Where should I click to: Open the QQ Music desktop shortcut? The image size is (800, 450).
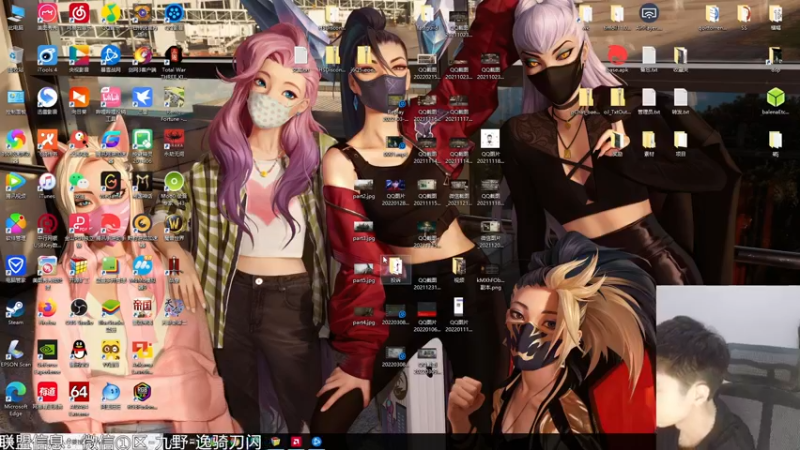click(x=111, y=13)
